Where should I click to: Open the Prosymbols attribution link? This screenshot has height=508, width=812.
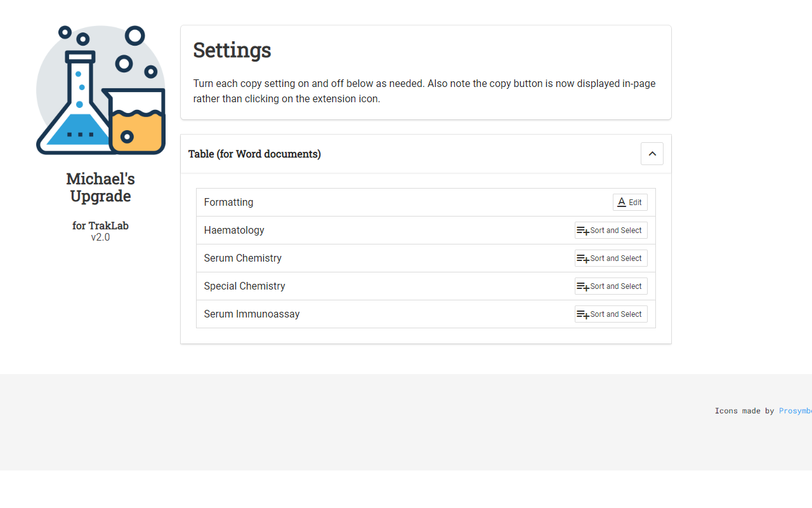[x=795, y=411]
